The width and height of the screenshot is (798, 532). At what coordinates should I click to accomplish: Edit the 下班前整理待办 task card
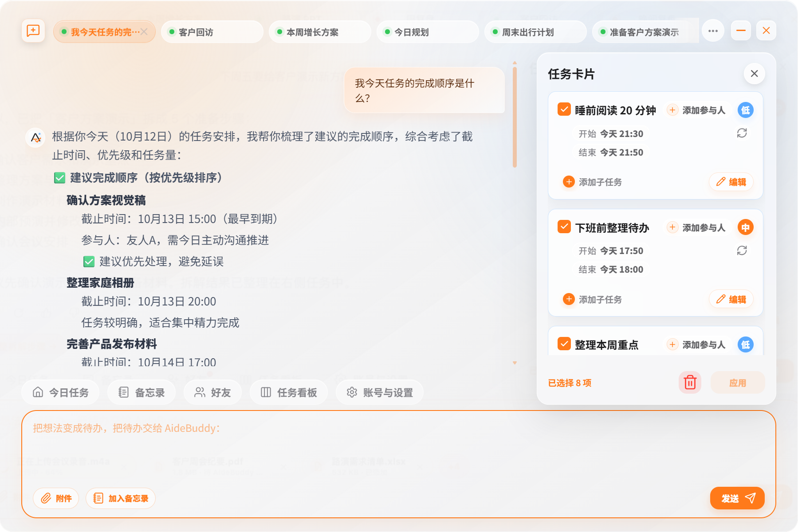(x=731, y=299)
